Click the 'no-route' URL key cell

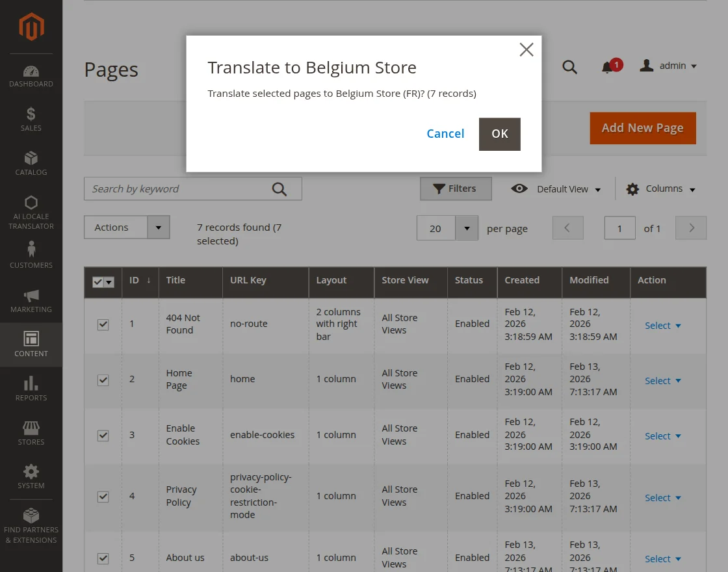click(266, 324)
